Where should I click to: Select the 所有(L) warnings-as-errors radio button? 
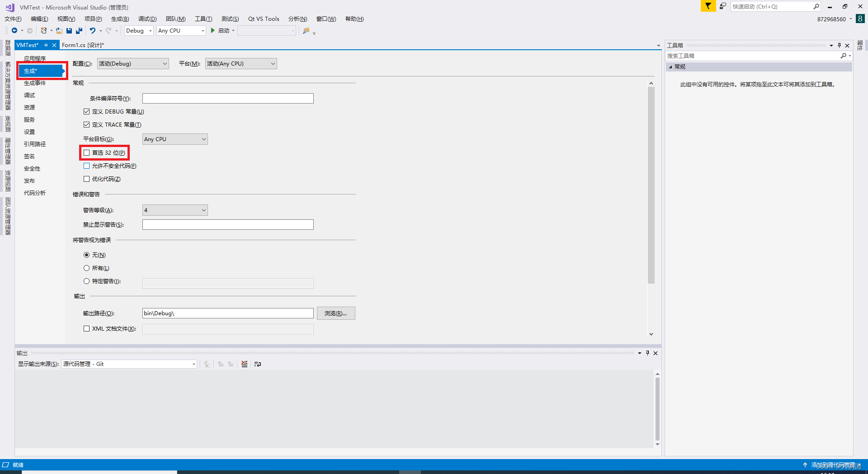click(x=86, y=268)
